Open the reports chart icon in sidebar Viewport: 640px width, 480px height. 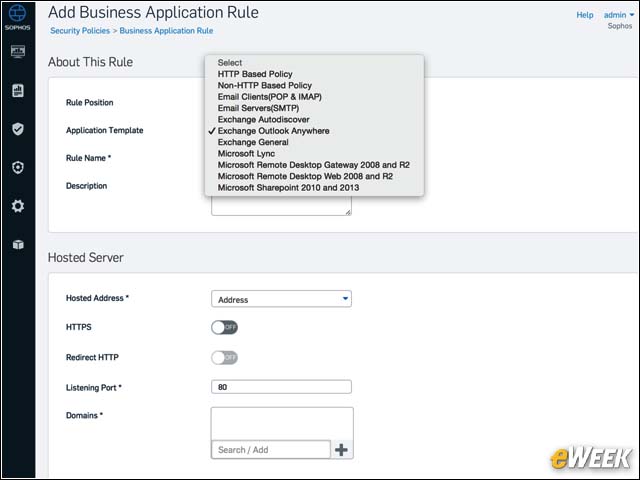(x=18, y=90)
